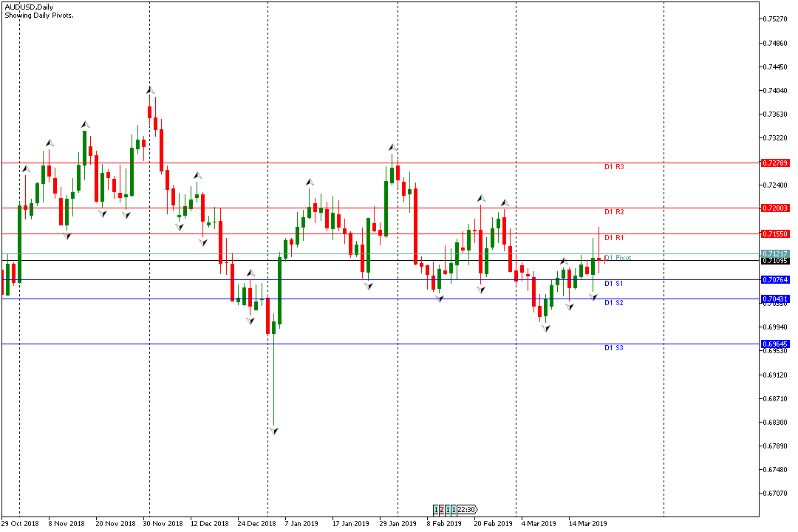This screenshot has width=798, height=532.
Task: Click the blue 0.70431 price tag
Action: pos(775,299)
